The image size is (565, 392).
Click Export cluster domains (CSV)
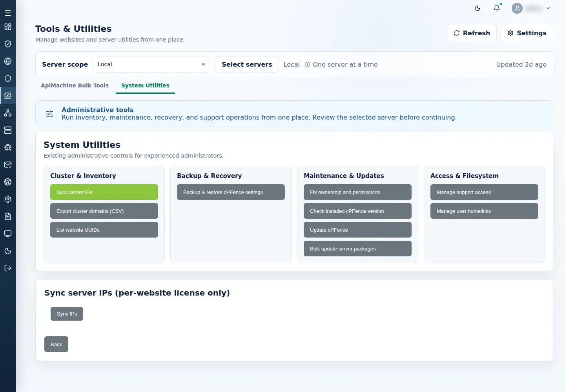(x=104, y=211)
